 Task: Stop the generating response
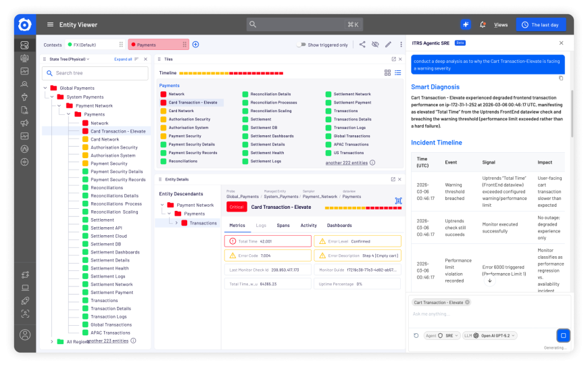pos(563,335)
